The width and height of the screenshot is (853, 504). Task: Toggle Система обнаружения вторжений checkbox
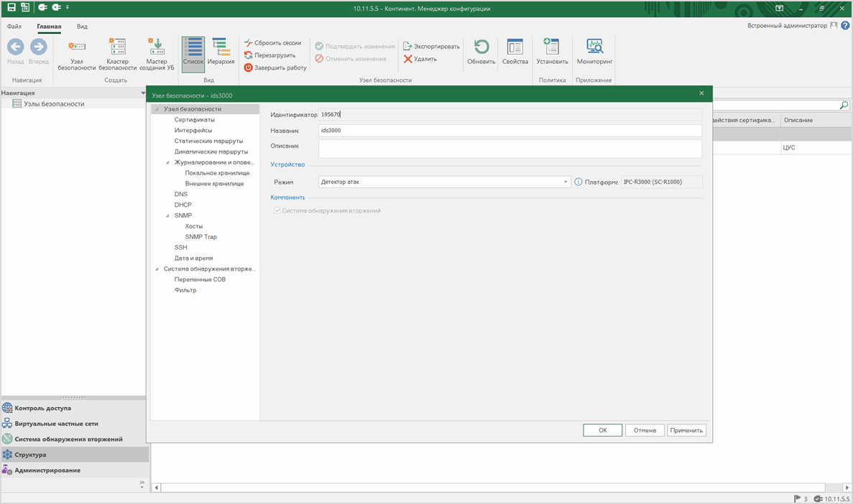coord(277,211)
